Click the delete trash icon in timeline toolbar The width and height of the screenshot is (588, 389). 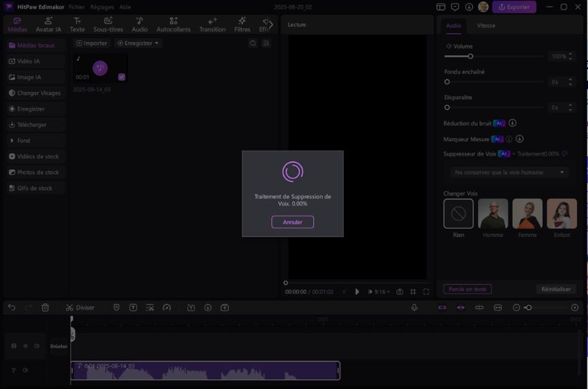pos(45,307)
